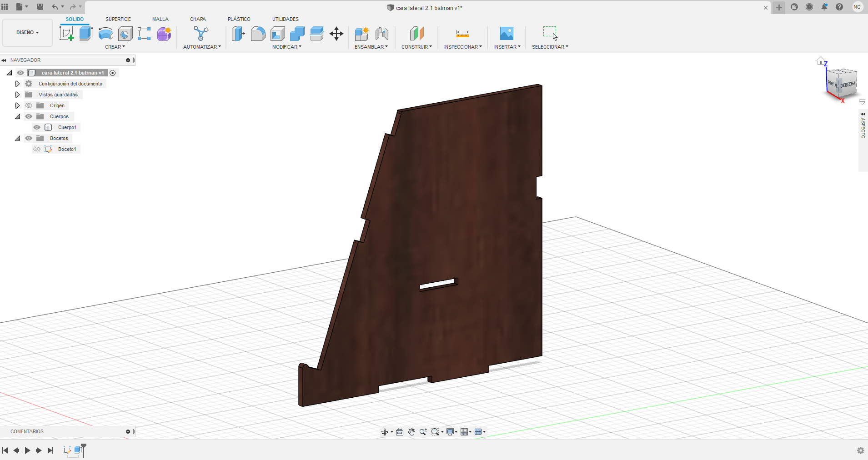
Task: Expand the Configuración del documento node
Action: [17, 84]
